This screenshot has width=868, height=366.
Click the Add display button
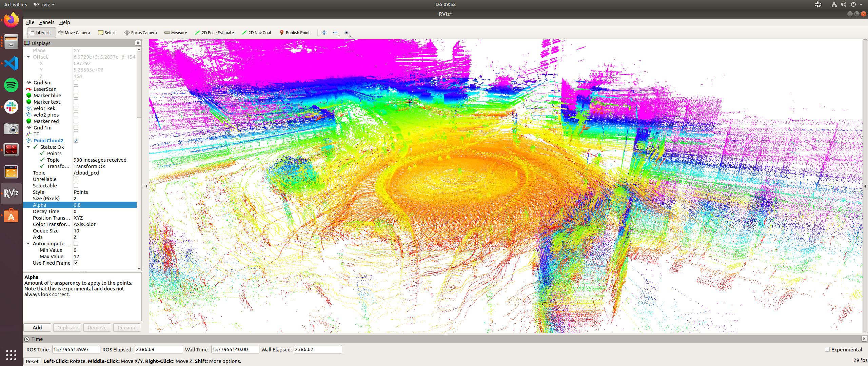37,327
